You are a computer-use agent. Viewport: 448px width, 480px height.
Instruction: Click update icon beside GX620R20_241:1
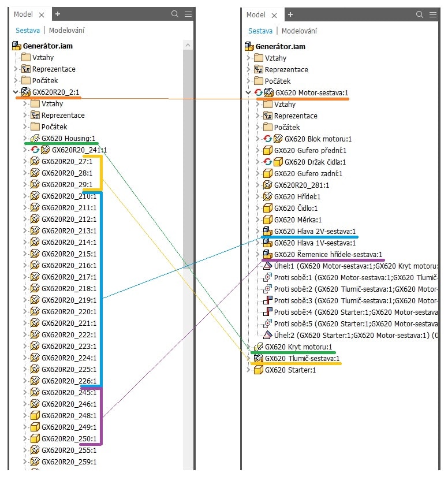35,150
